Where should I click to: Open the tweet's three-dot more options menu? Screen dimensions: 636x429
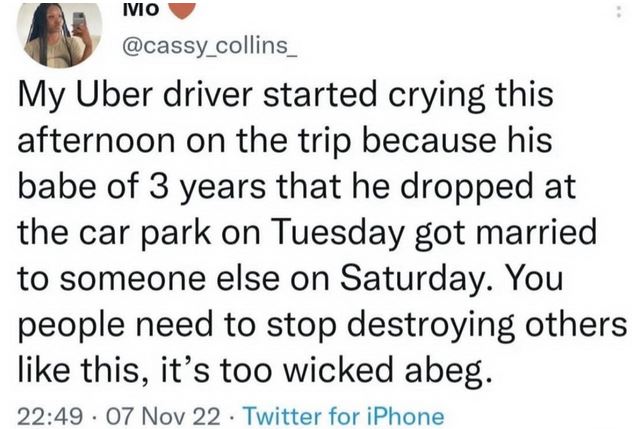click(x=619, y=13)
